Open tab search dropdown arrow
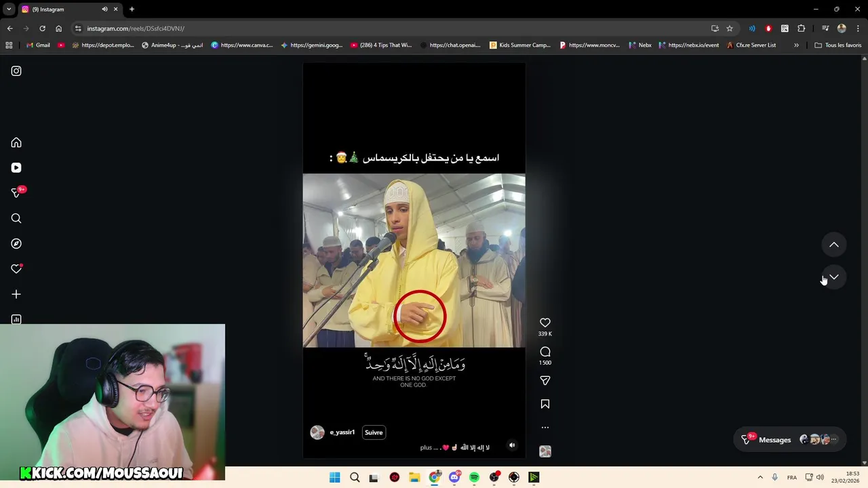Viewport: 868px width, 488px height. click(x=9, y=9)
